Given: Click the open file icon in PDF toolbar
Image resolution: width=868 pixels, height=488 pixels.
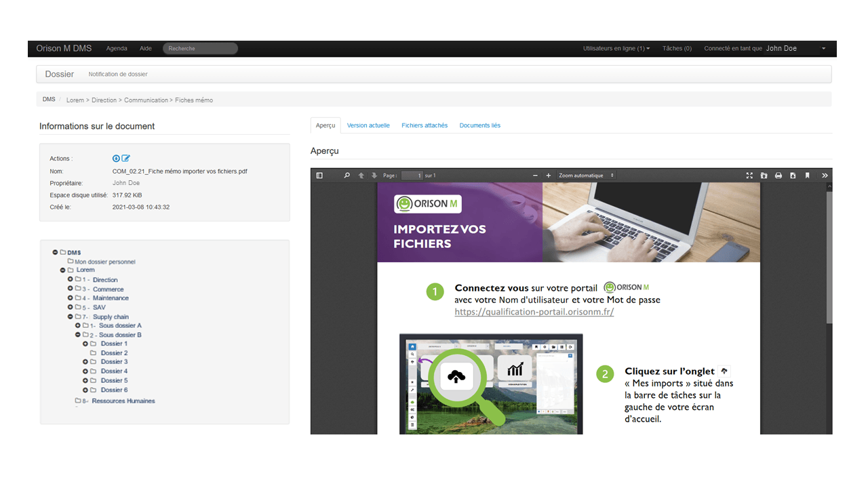Looking at the screenshot, I should (x=764, y=176).
